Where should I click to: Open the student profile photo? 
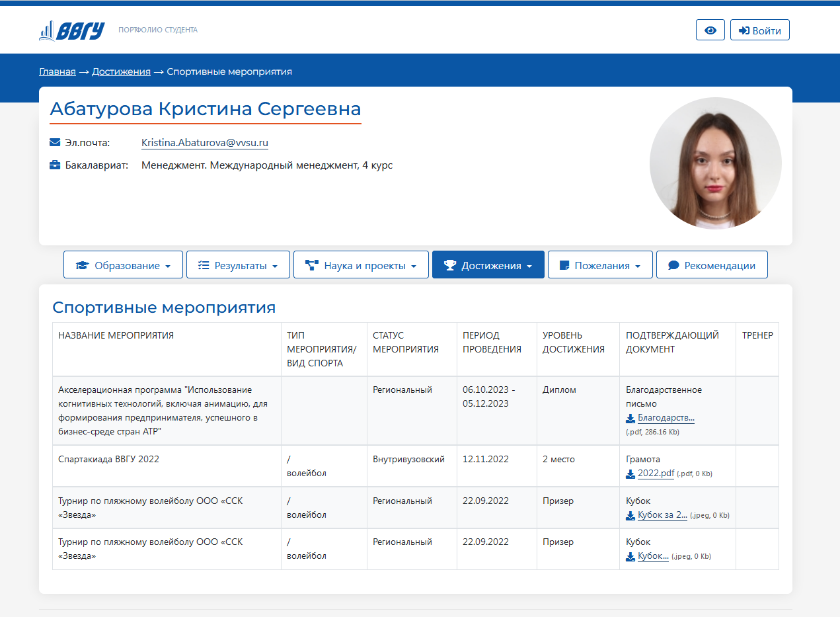(x=715, y=163)
